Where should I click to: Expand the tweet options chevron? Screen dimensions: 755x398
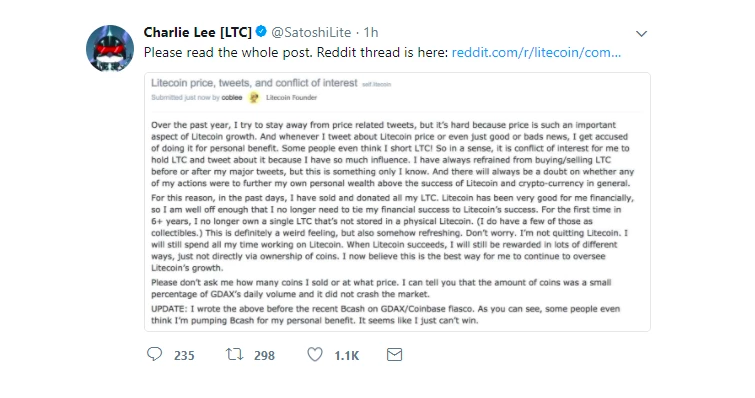tap(641, 34)
